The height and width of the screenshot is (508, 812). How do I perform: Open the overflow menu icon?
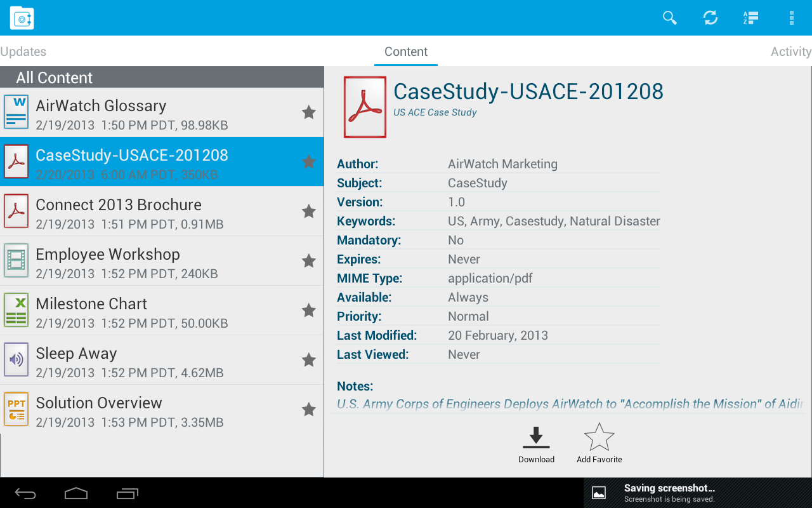pos(791,18)
